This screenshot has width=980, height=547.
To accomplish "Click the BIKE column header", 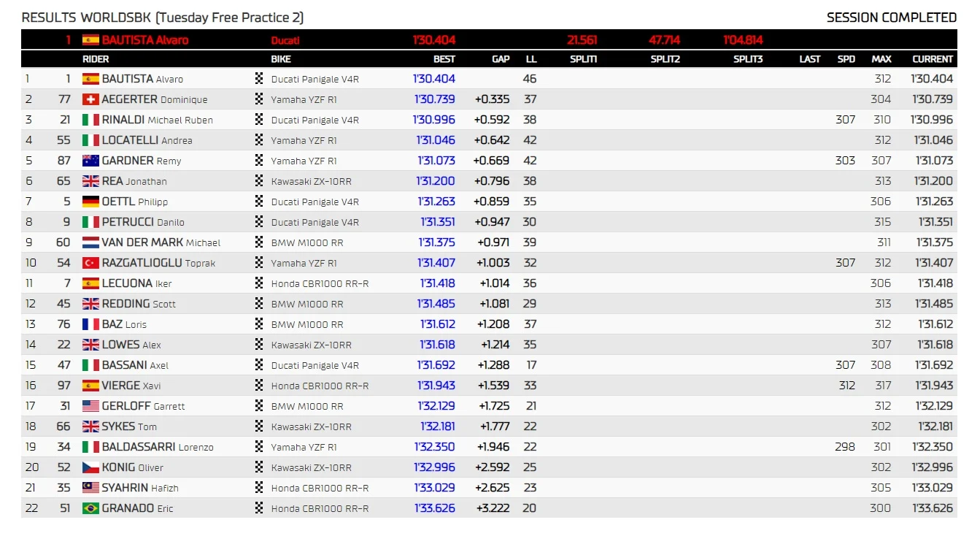I will pos(281,59).
